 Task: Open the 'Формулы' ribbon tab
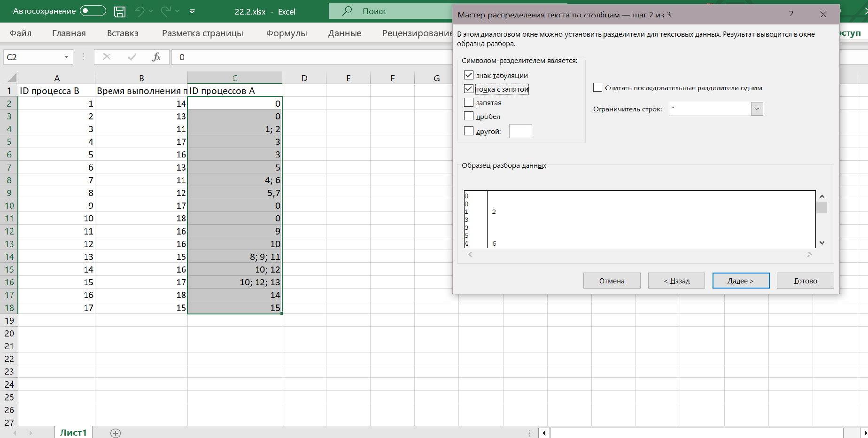tap(287, 33)
